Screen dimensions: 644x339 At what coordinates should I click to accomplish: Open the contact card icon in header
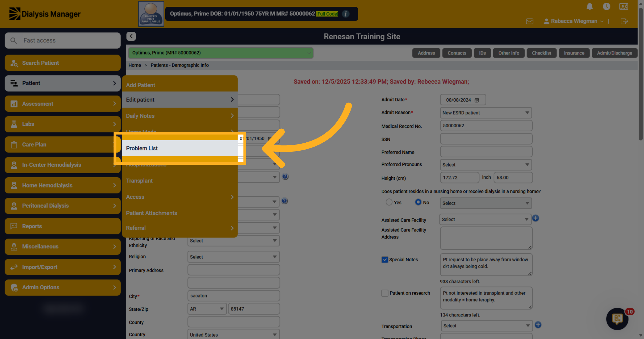pos(624,6)
